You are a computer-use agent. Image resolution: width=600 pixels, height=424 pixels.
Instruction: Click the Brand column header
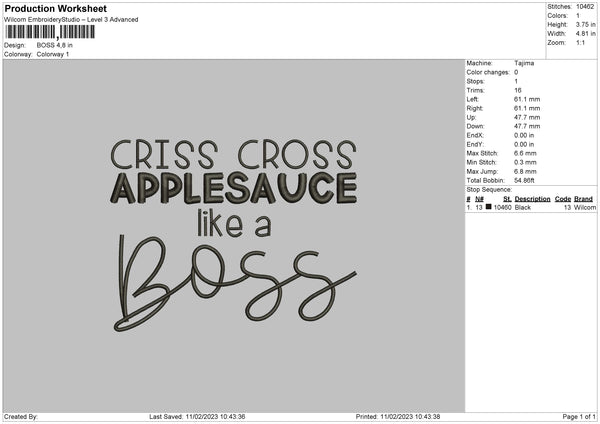(x=583, y=199)
